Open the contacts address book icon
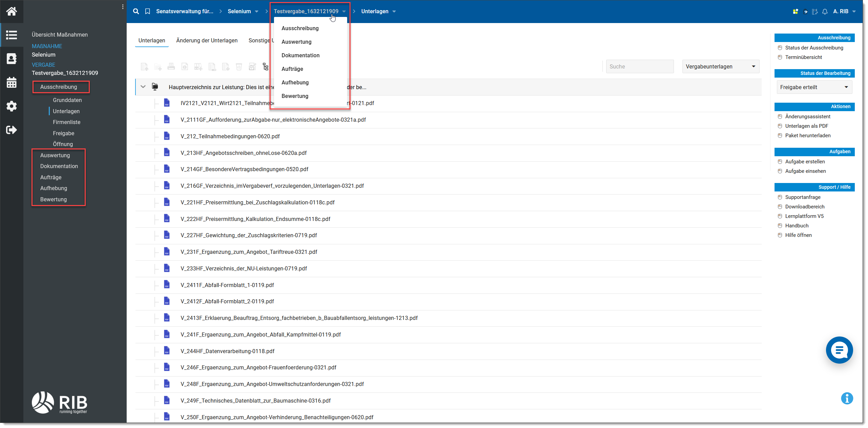This screenshot has height=428, width=868. tap(12, 59)
